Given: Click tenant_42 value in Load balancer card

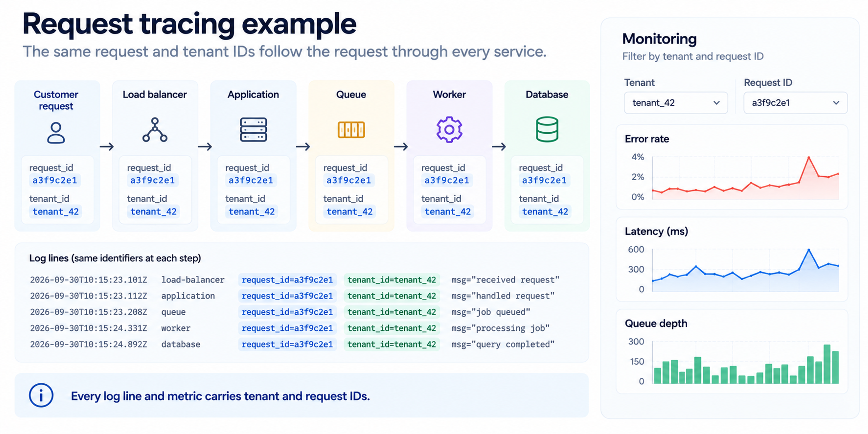Looking at the screenshot, I should pyautogui.click(x=153, y=212).
